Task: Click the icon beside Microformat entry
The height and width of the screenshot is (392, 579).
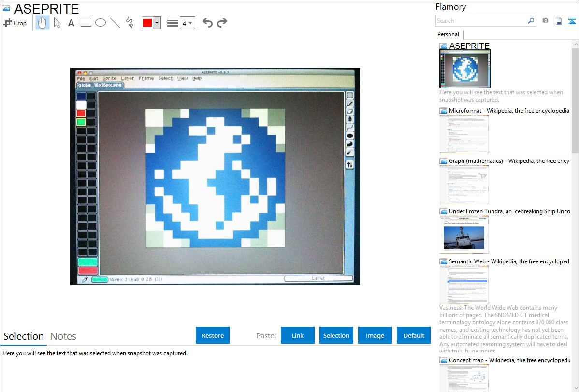Action: pyautogui.click(x=443, y=111)
